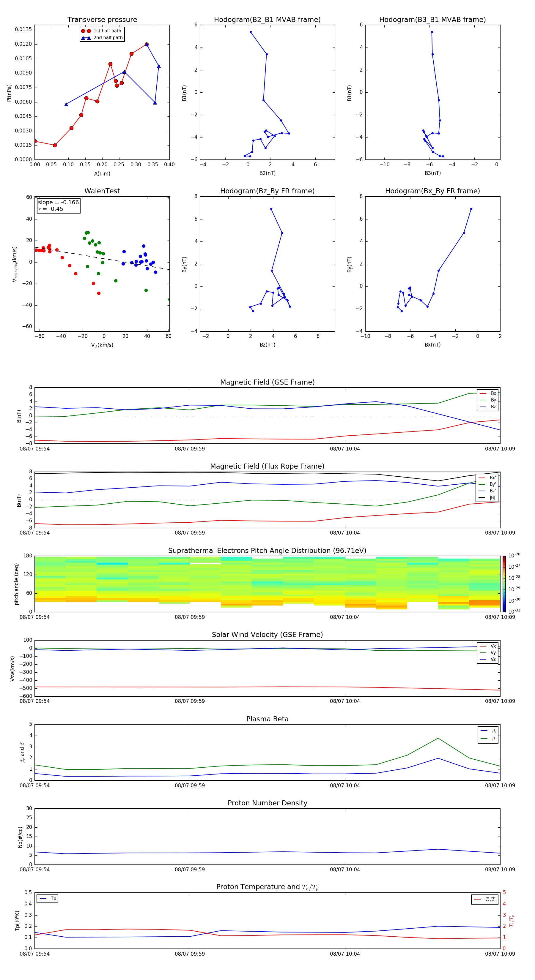Click the 'Pt(nPa)' y-axis label
This screenshot has height=980, width=535.
point(9,93)
